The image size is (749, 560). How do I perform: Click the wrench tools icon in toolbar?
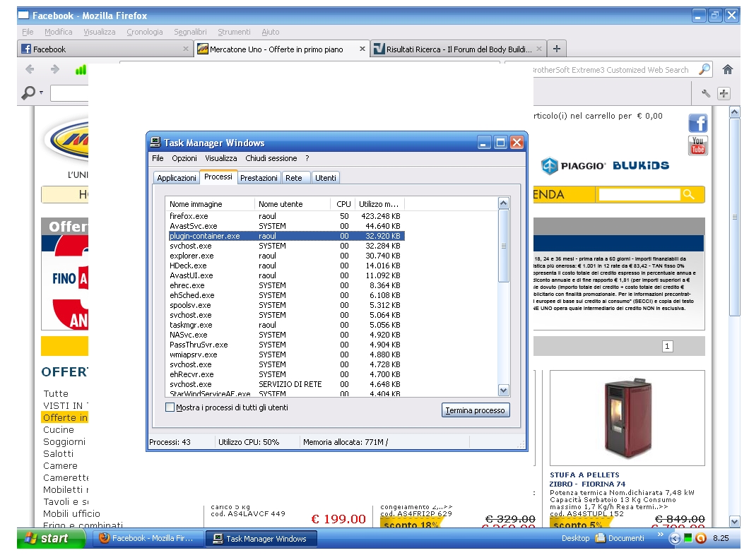pos(705,93)
